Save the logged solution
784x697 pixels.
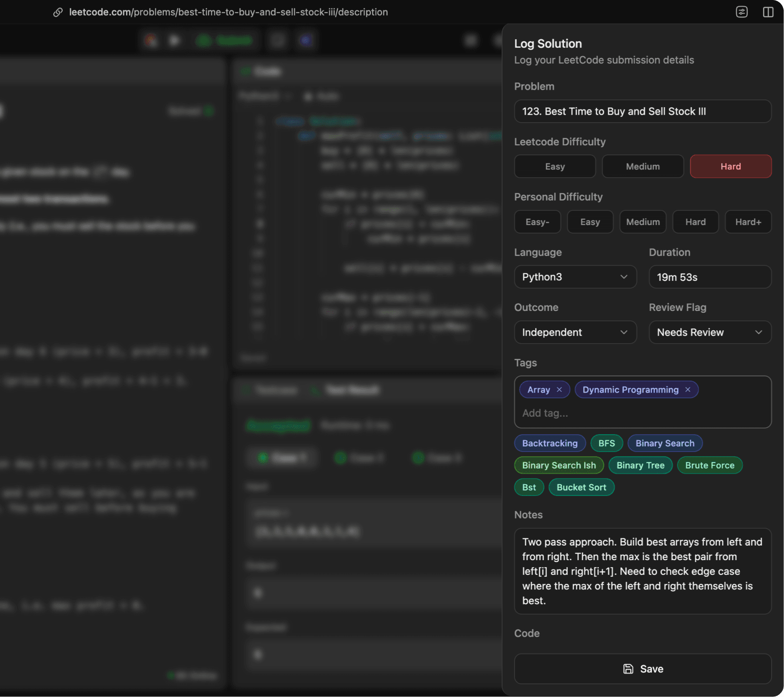[643, 669]
